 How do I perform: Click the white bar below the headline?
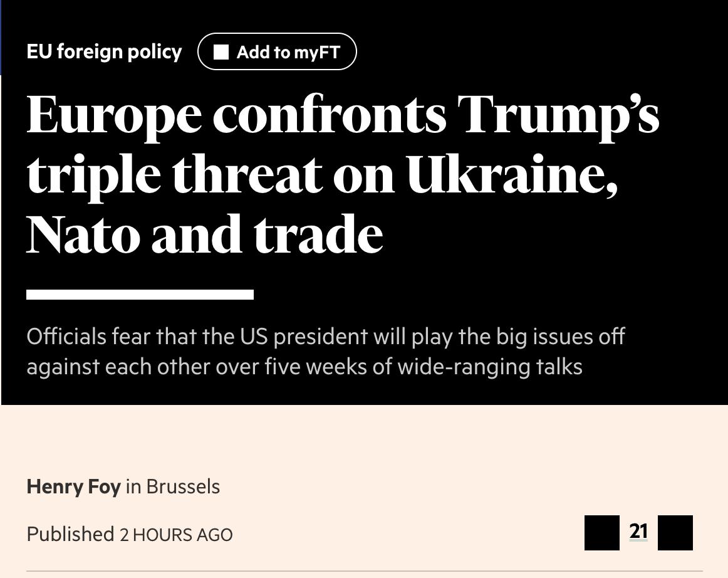tap(140, 295)
